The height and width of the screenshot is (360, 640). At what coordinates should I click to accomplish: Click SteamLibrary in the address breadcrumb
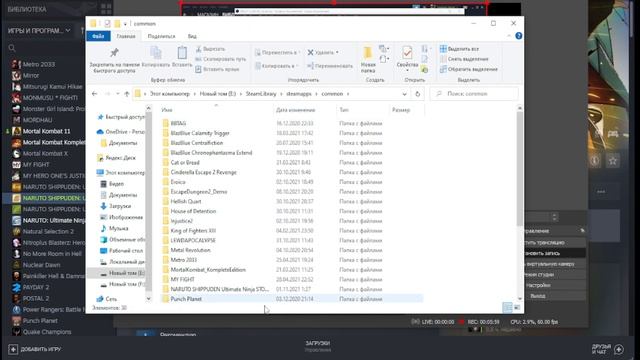pyautogui.click(x=261, y=94)
